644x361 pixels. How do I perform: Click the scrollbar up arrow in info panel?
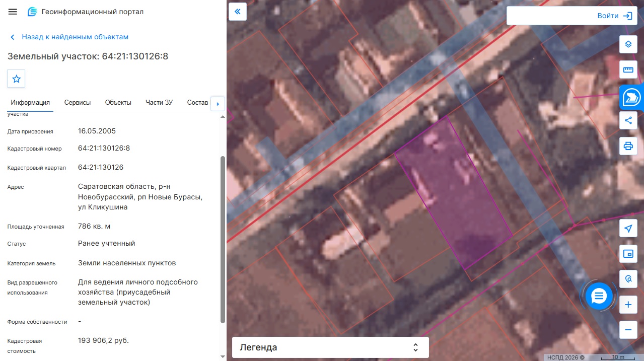(x=223, y=116)
